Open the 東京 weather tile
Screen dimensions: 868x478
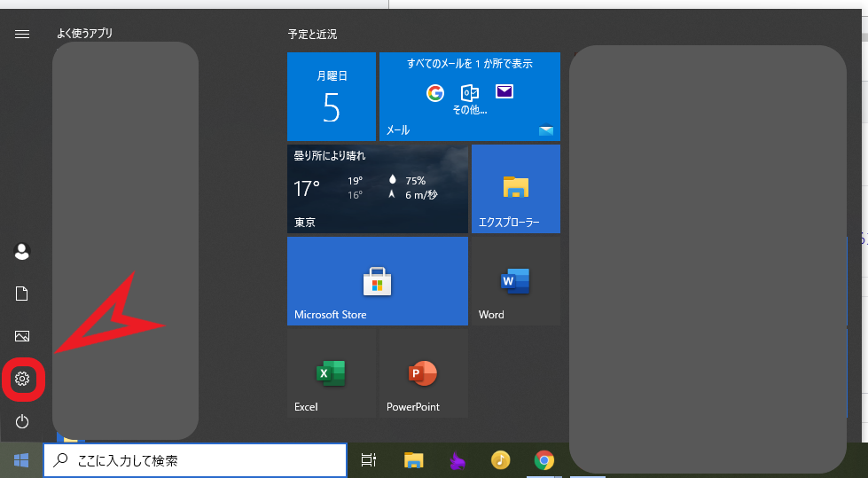pos(378,189)
